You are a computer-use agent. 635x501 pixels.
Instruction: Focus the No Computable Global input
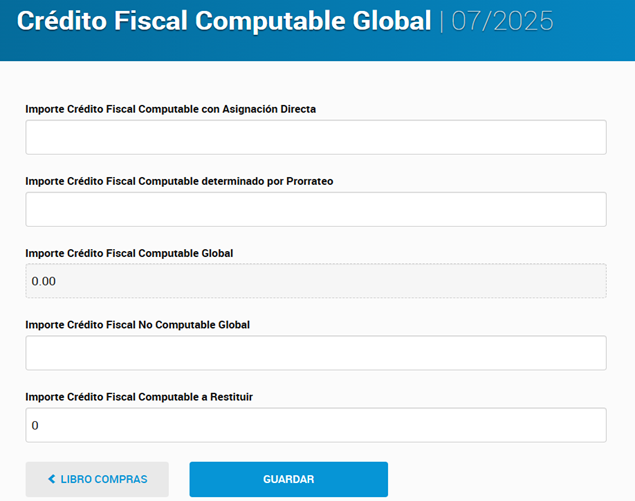[316, 353]
